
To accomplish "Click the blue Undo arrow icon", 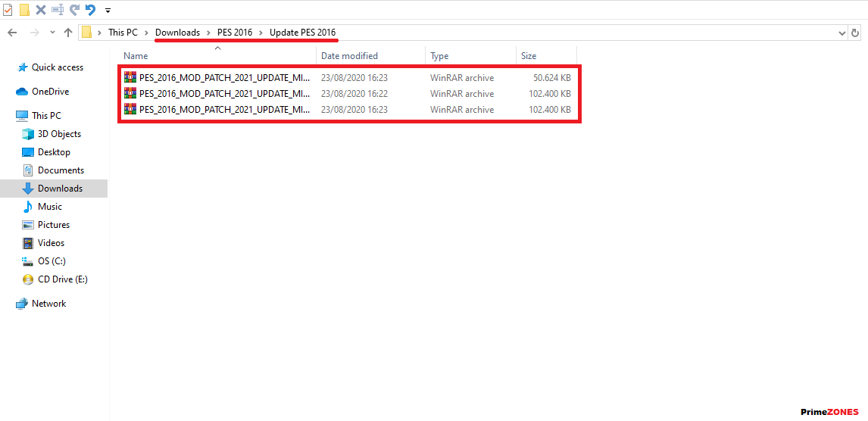I will click(x=90, y=9).
